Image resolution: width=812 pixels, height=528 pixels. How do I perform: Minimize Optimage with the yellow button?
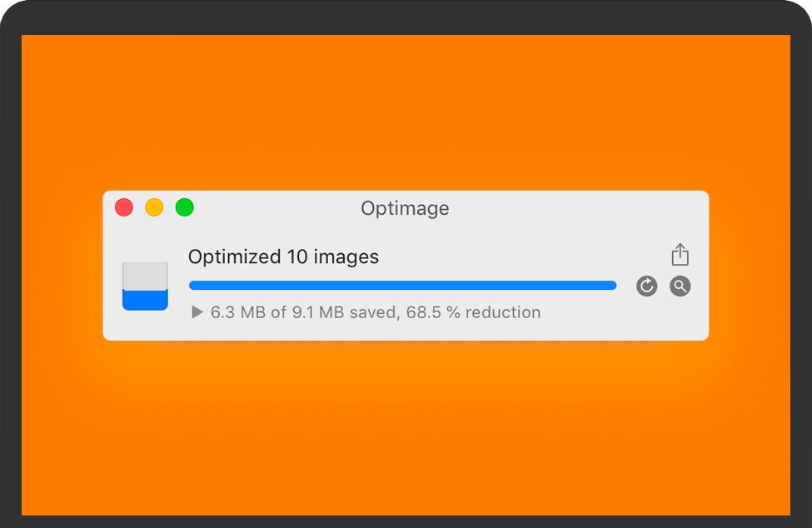pos(153,207)
